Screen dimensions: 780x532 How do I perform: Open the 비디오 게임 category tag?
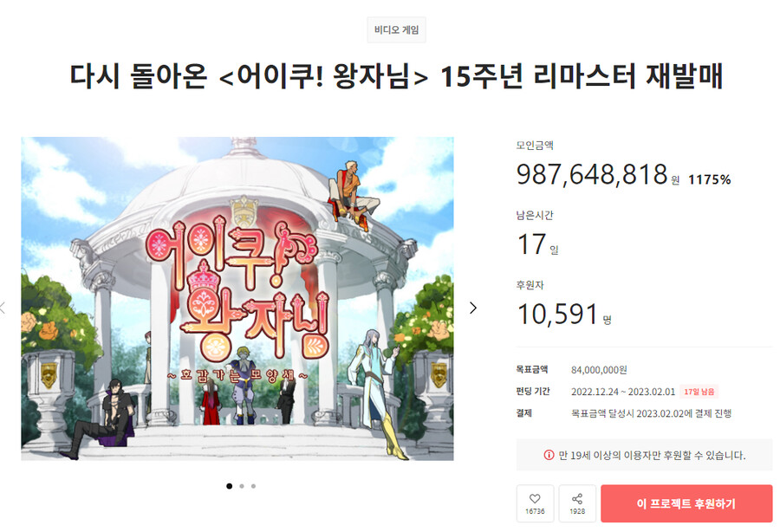(x=396, y=29)
